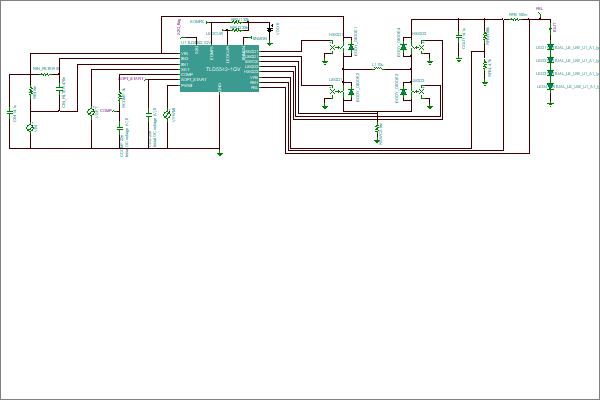Click the BNMON net label
This screenshot has height=400, width=600.
(260, 38)
